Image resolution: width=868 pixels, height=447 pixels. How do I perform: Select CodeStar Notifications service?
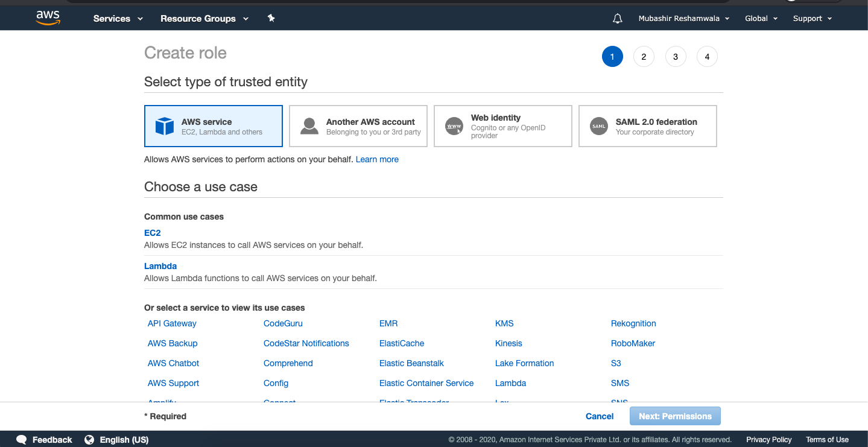click(306, 343)
